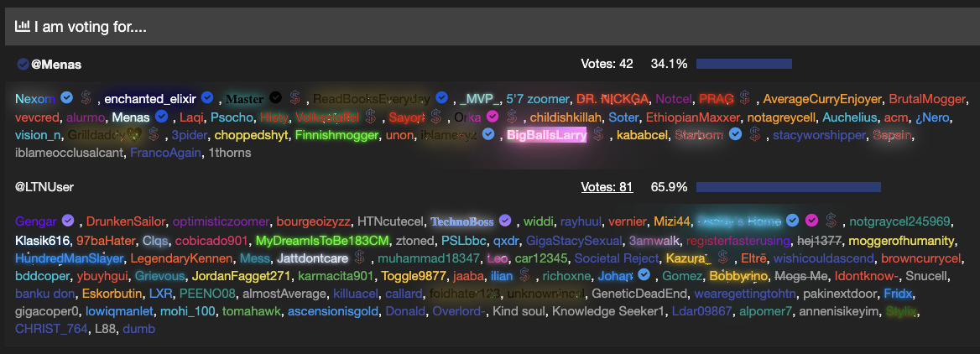Click purple badge beside TechnoBoss
The width and height of the screenshot is (980, 354).
[505, 221]
